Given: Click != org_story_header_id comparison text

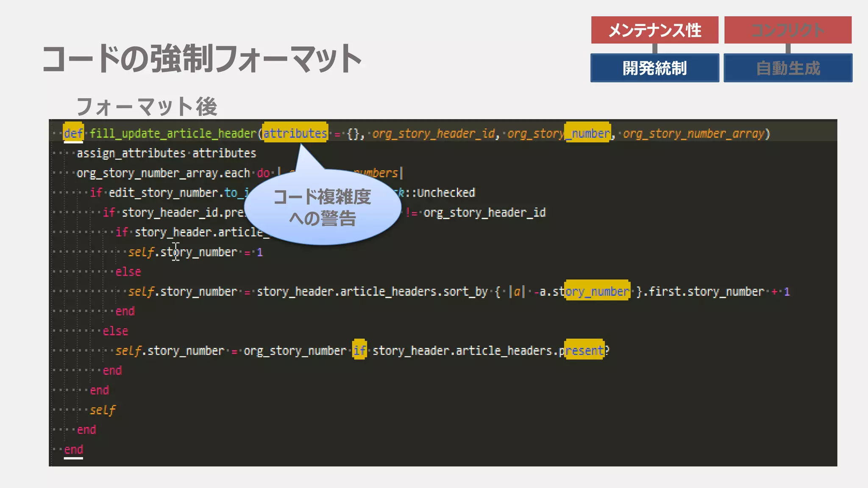Looking at the screenshot, I should coord(475,213).
